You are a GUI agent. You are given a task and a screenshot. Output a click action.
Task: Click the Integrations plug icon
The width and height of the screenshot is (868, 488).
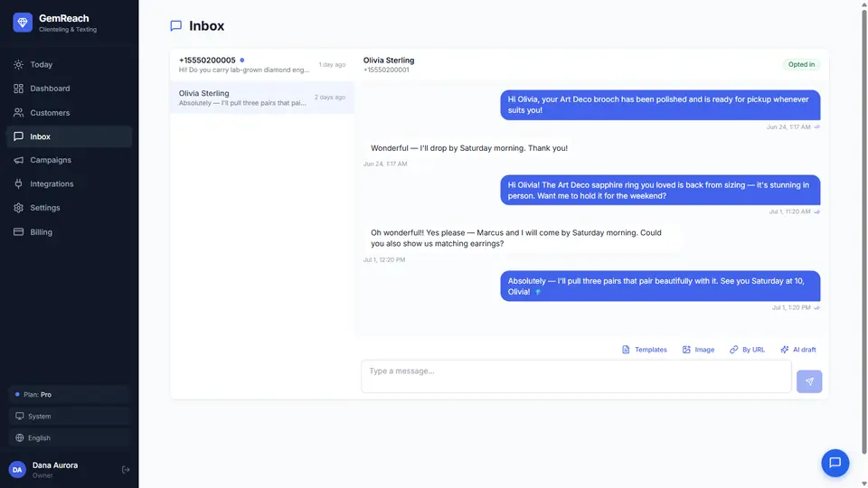pos(18,183)
